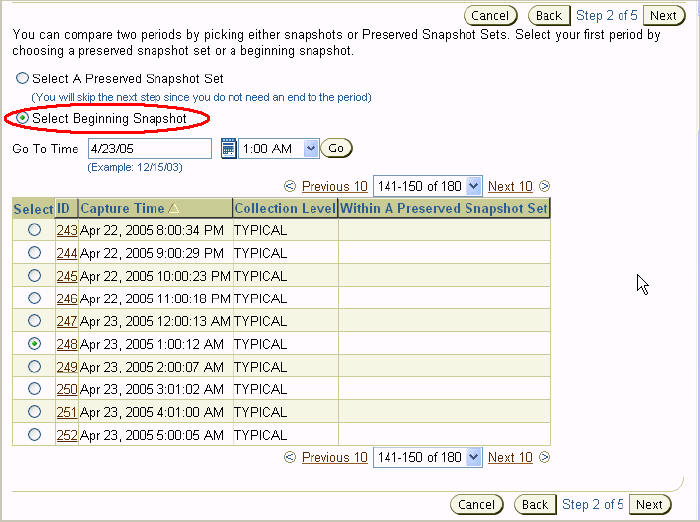Open top 141-150 of 180 range dropdown

point(428,186)
